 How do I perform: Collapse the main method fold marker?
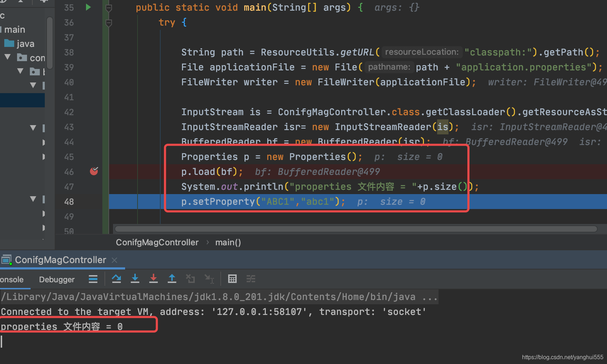(x=109, y=8)
